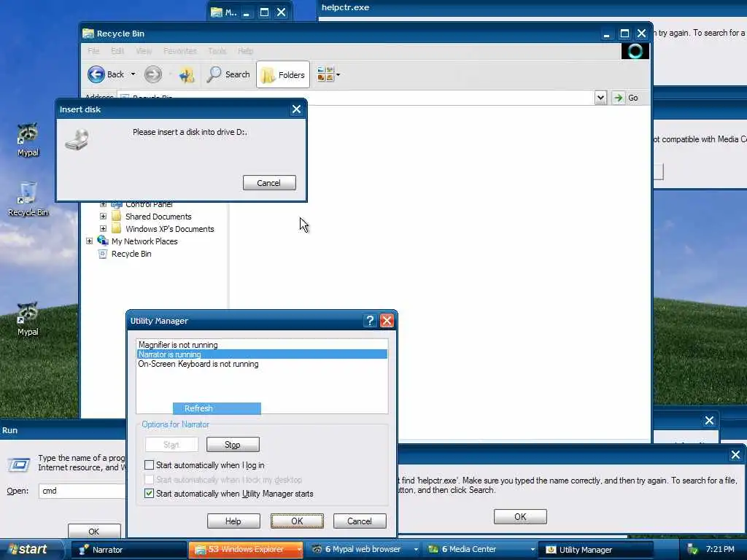Open the Back history dropdown arrow

133,74
